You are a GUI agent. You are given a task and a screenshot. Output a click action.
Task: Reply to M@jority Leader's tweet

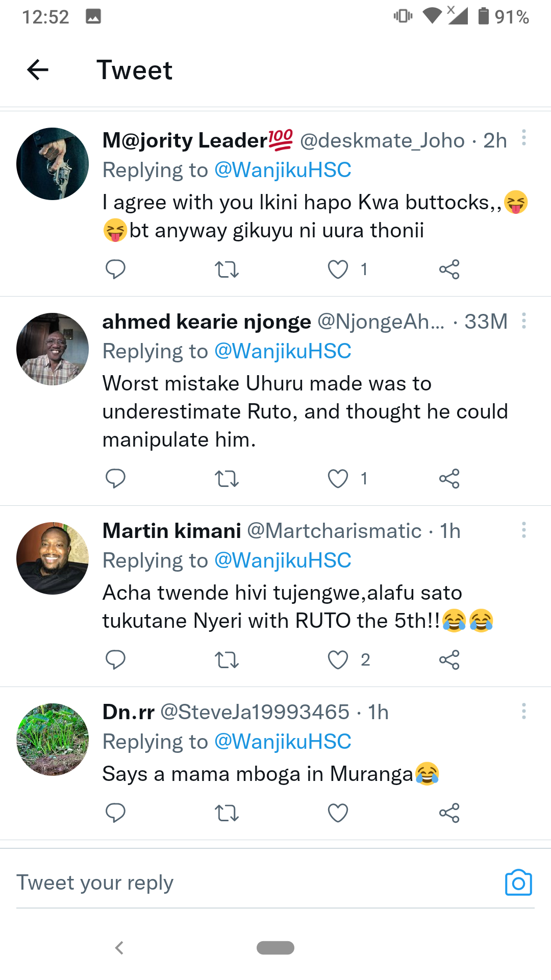coord(115,269)
